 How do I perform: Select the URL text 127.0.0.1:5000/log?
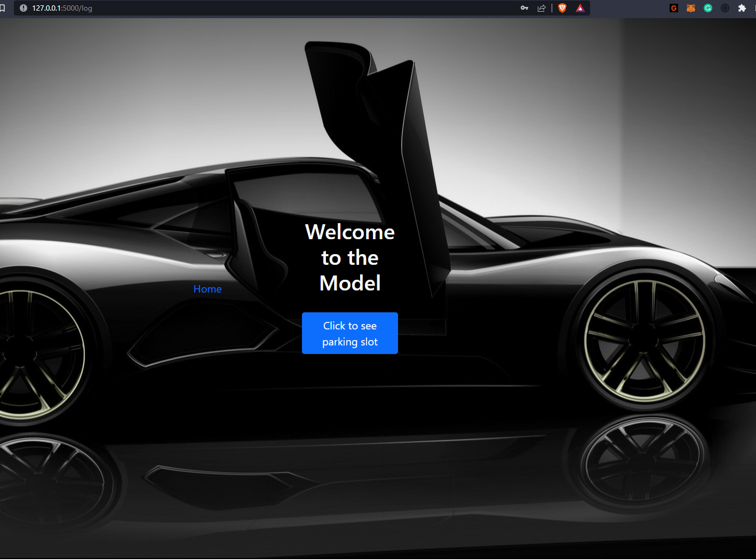point(62,8)
